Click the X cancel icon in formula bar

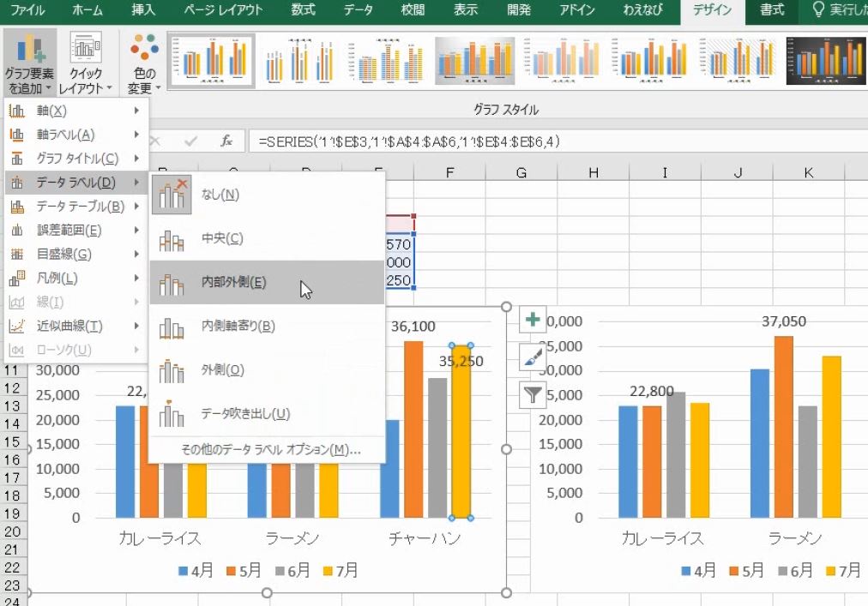tap(154, 139)
